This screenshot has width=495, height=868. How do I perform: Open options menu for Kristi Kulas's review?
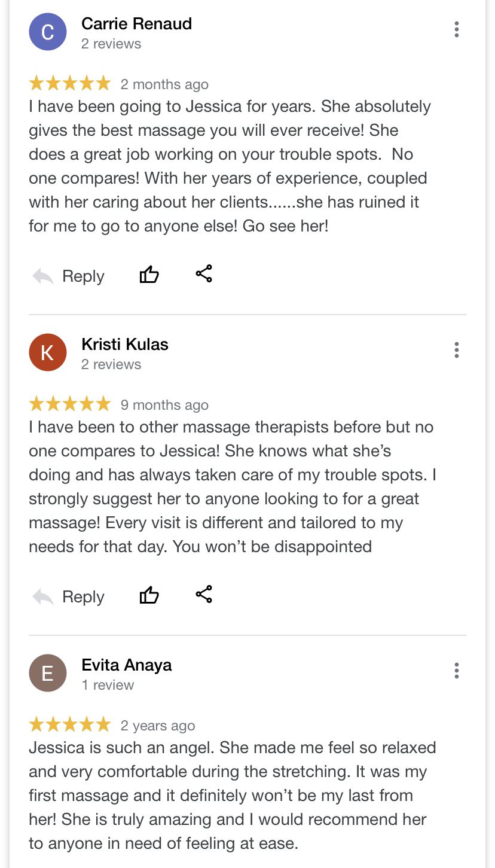point(457,350)
